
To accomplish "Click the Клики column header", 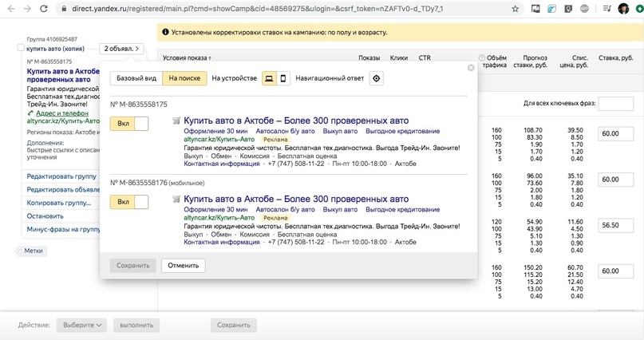I will [398, 58].
